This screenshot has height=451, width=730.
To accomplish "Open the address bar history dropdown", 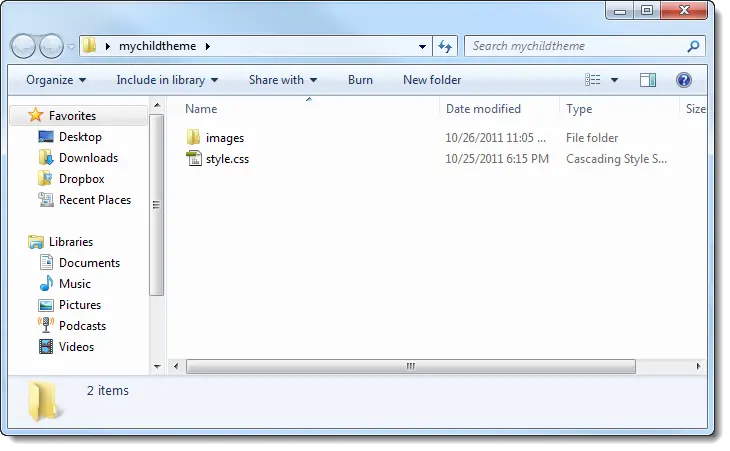I will point(422,47).
